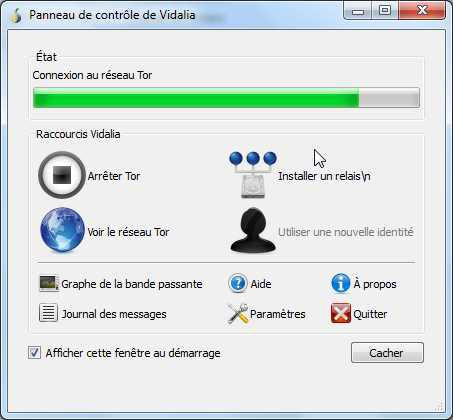Click the Vidalia onion icon in title bar
The height and width of the screenshot is (420, 453).
[x=16, y=15]
